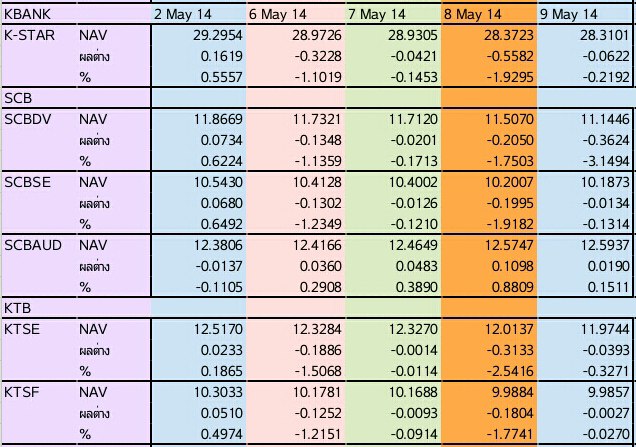Image resolution: width=636 pixels, height=447 pixels.
Task: Select the KBANK header cell
Action: (27, 14)
